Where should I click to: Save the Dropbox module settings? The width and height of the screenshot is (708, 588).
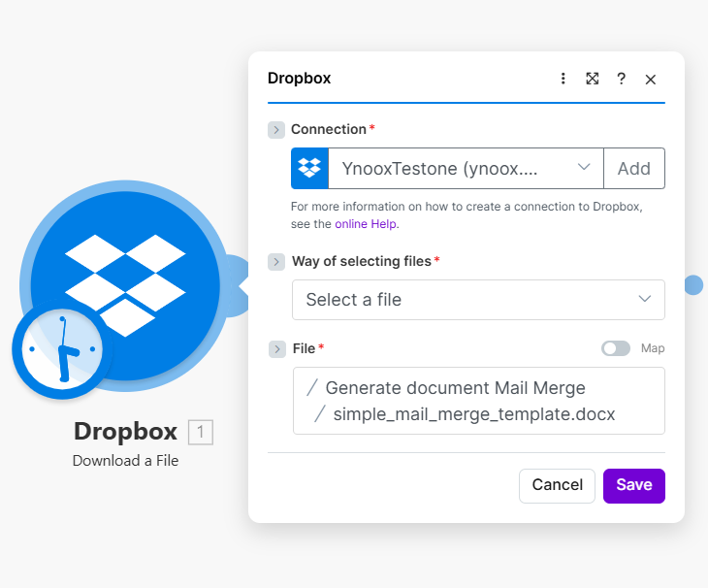coord(633,485)
